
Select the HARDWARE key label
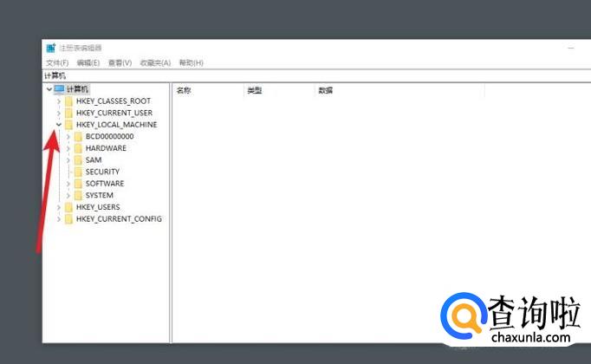point(106,148)
